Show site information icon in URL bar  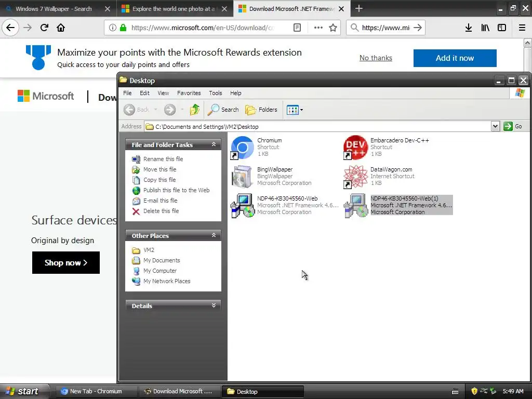click(x=112, y=28)
